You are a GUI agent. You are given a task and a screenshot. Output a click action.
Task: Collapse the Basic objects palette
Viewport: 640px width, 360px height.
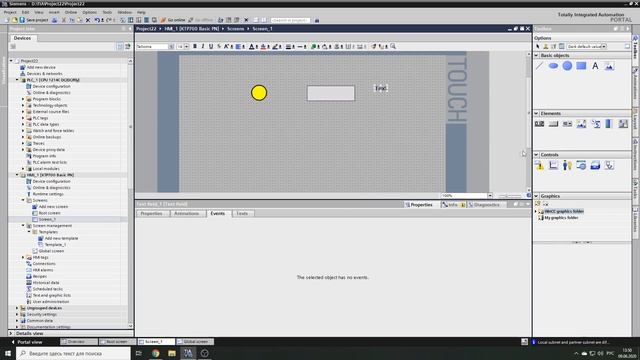pyautogui.click(x=536, y=55)
